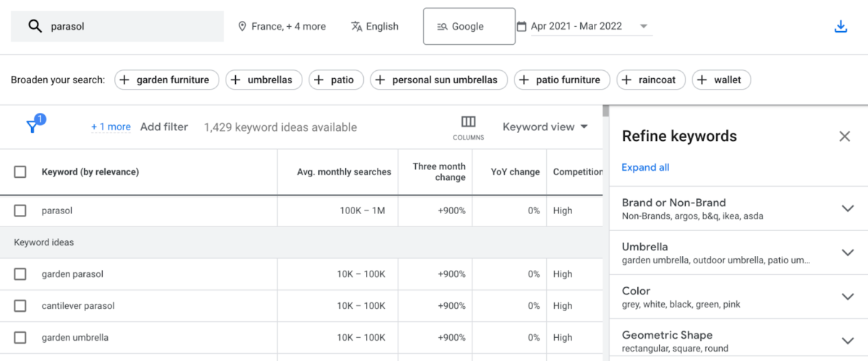Viewport: 868px width, 361px height.
Task: Toggle the select-all keywords checkbox
Action: tap(20, 172)
